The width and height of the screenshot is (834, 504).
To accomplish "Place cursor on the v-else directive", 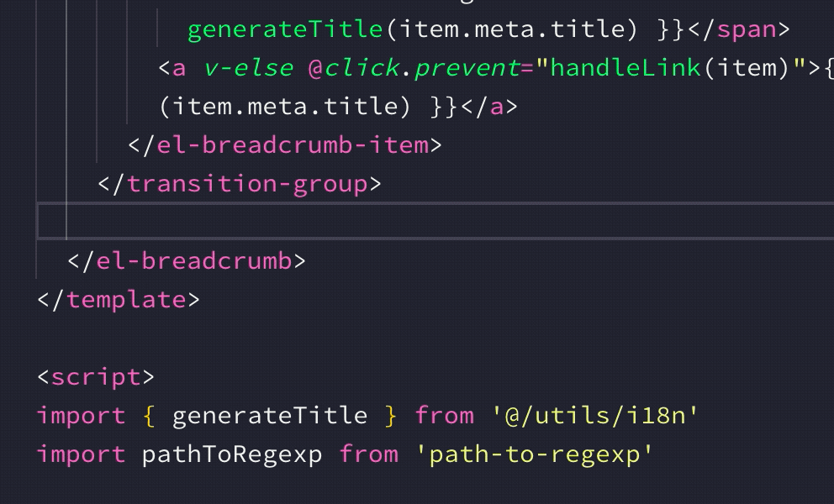I will pyautogui.click(x=248, y=68).
